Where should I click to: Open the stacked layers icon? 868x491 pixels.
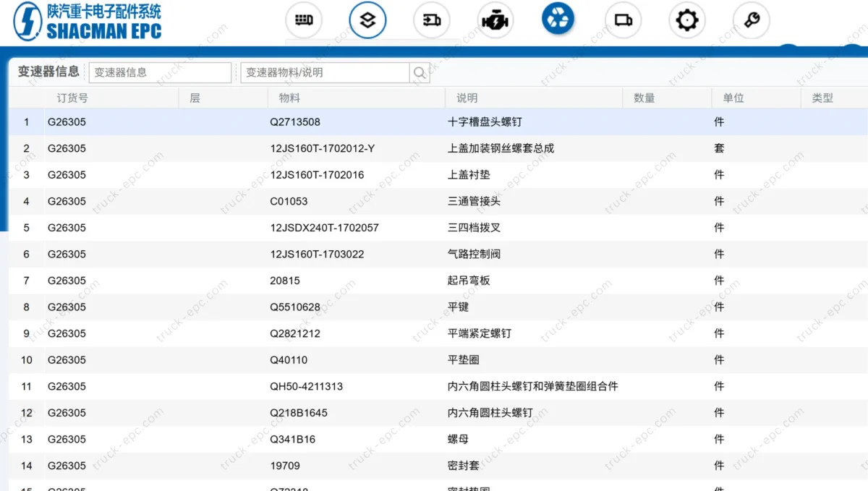click(x=367, y=20)
